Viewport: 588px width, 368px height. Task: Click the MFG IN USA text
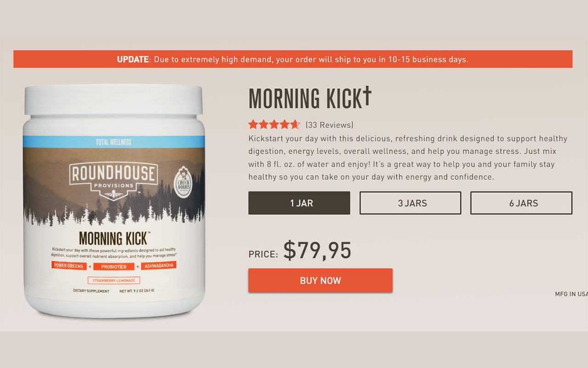[571, 294]
